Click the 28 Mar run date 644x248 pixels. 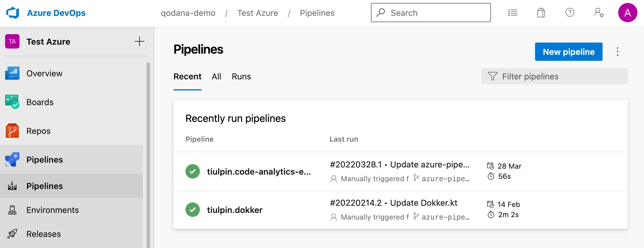pos(509,166)
